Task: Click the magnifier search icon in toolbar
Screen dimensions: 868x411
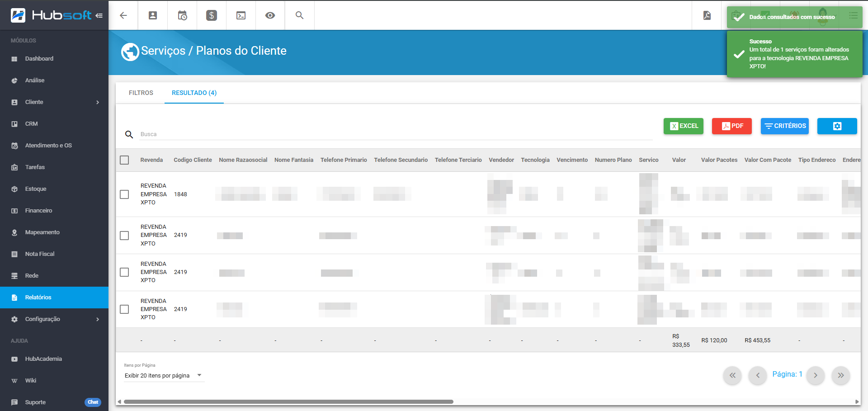Action: pos(299,15)
